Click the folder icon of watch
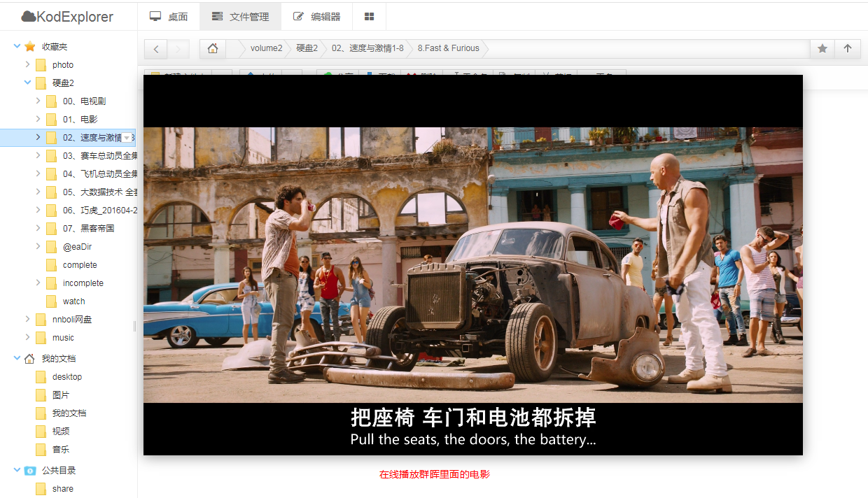Image resolution: width=868 pixels, height=498 pixels. [51, 301]
